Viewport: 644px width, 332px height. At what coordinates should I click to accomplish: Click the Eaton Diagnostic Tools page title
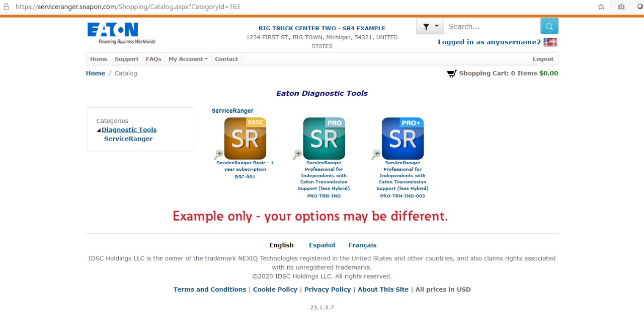pyautogui.click(x=322, y=93)
